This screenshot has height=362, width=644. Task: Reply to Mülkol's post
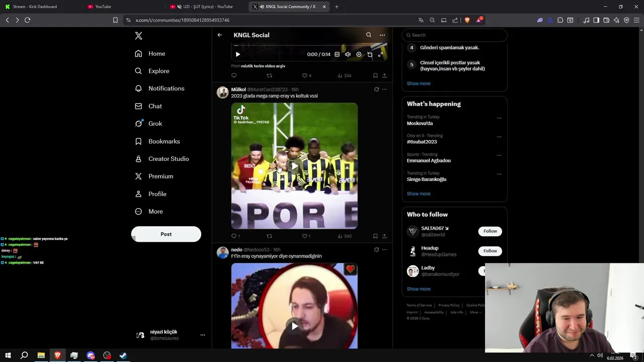235,236
